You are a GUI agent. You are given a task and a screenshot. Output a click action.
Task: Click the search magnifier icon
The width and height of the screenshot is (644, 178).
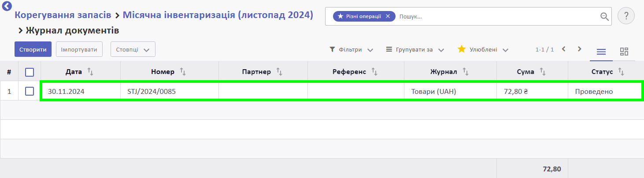(604, 17)
